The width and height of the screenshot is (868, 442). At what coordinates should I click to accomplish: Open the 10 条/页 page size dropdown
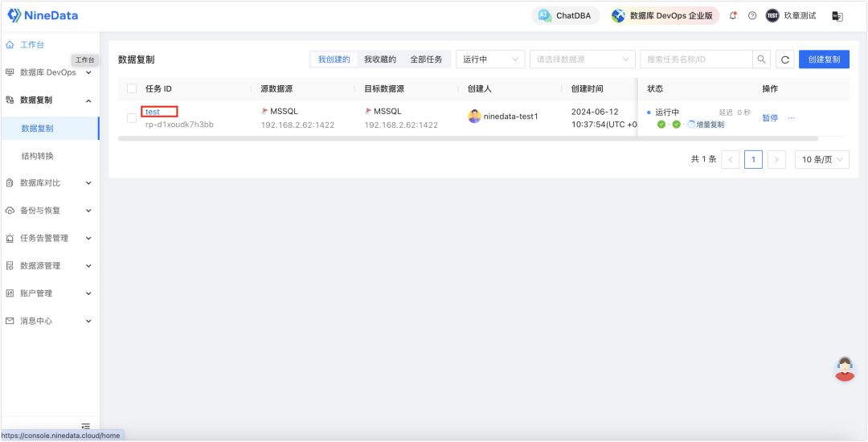tap(822, 159)
